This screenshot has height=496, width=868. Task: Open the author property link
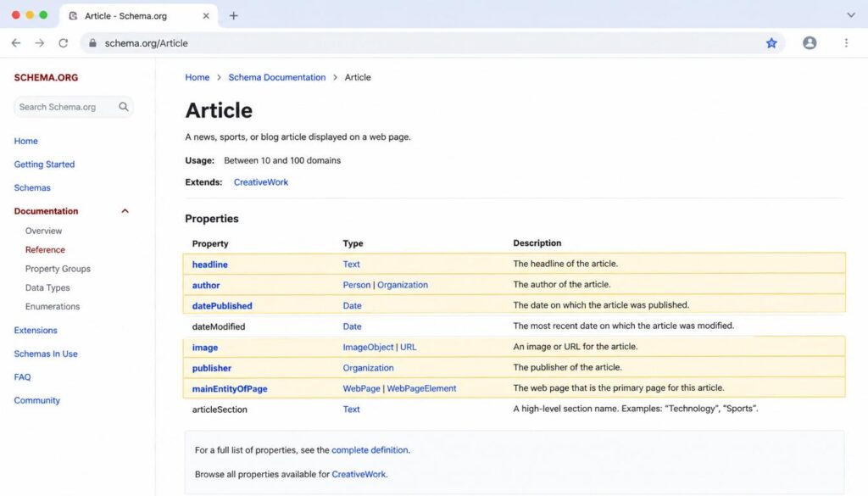[x=206, y=285]
